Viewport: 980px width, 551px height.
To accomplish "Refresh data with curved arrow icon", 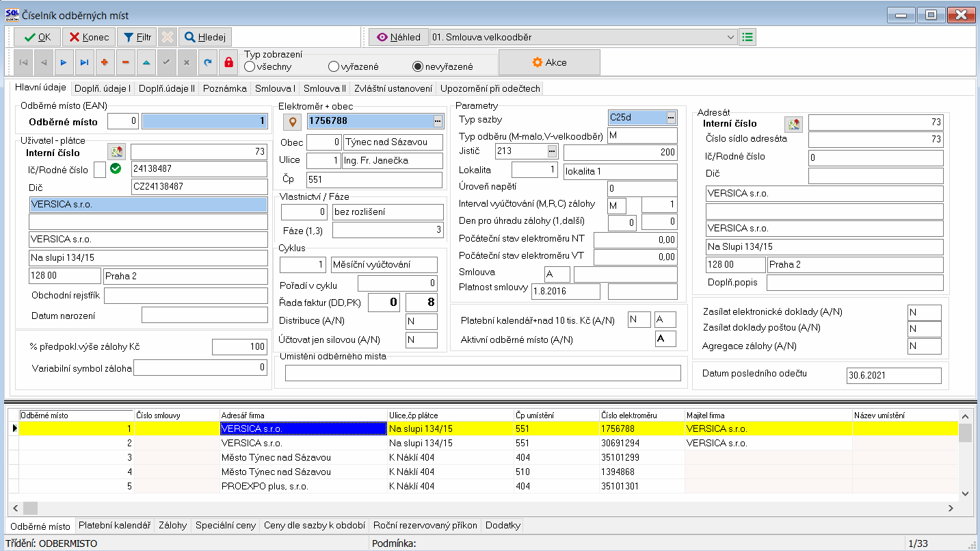I will click(207, 62).
